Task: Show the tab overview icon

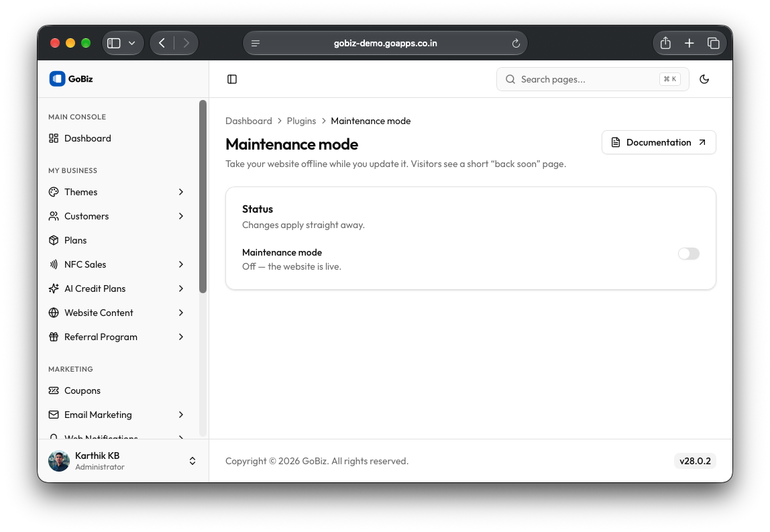Action: click(x=714, y=43)
